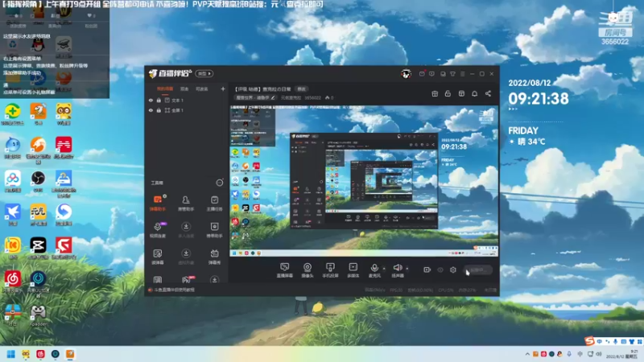
Task: Toggle the unlock icon near room title
Action: click(x=448, y=93)
